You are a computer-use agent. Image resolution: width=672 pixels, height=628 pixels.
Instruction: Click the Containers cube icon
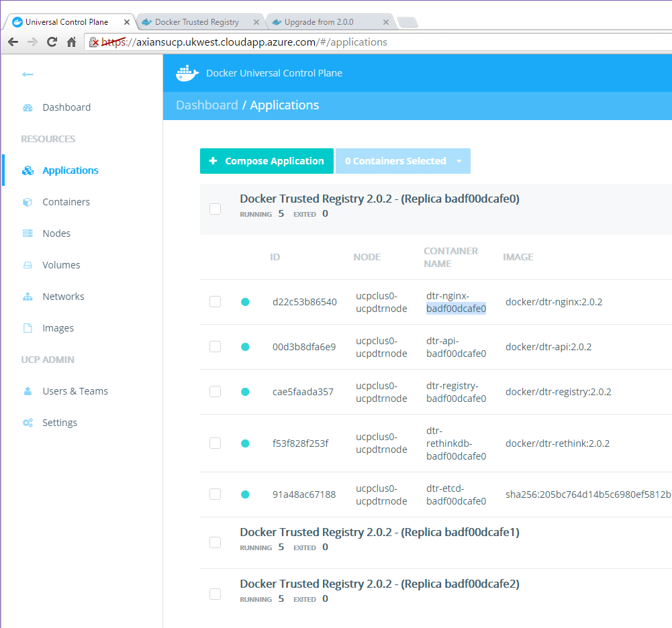click(x=28, y=202)
